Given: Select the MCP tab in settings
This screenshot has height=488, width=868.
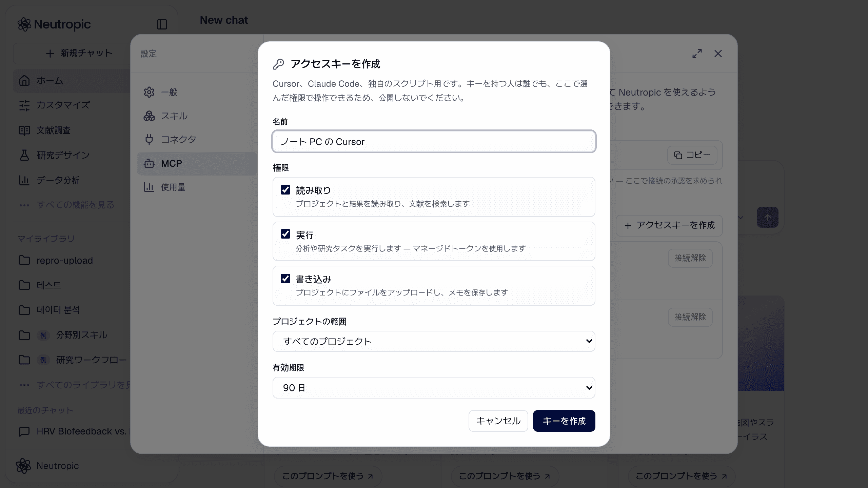Looking at the screenshot, I should click(197, 163).
